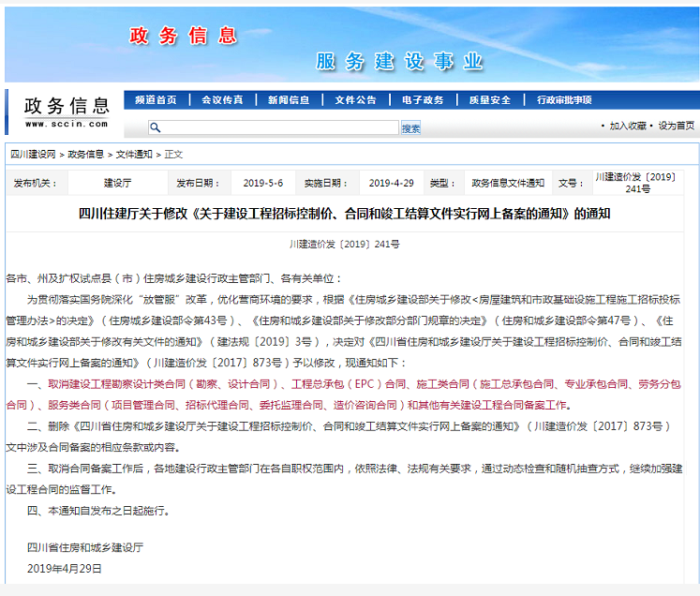Click the 川建造价发 document number cell
The width and height of the screenshot is (700, 596).
pyautogui.click(x=637, y=183)
